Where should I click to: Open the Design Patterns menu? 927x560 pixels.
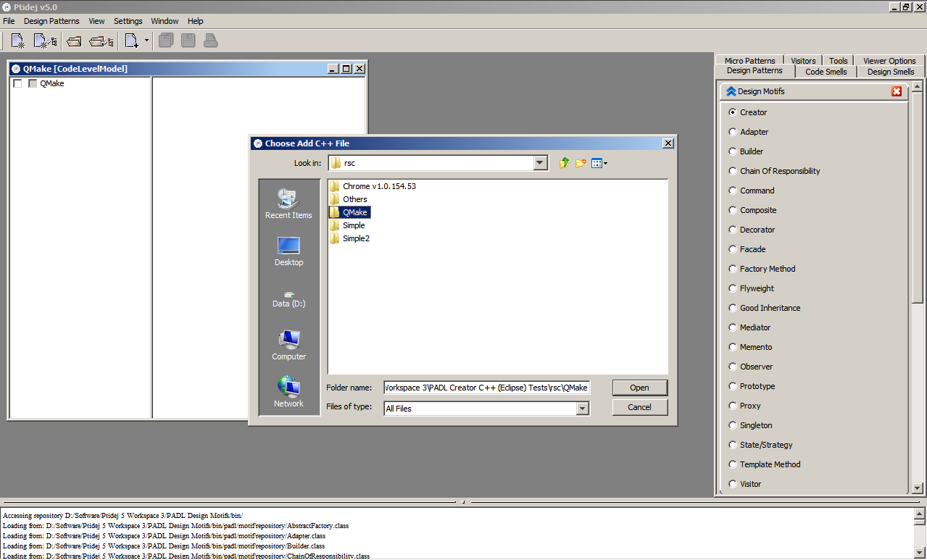tap(51, 20)
